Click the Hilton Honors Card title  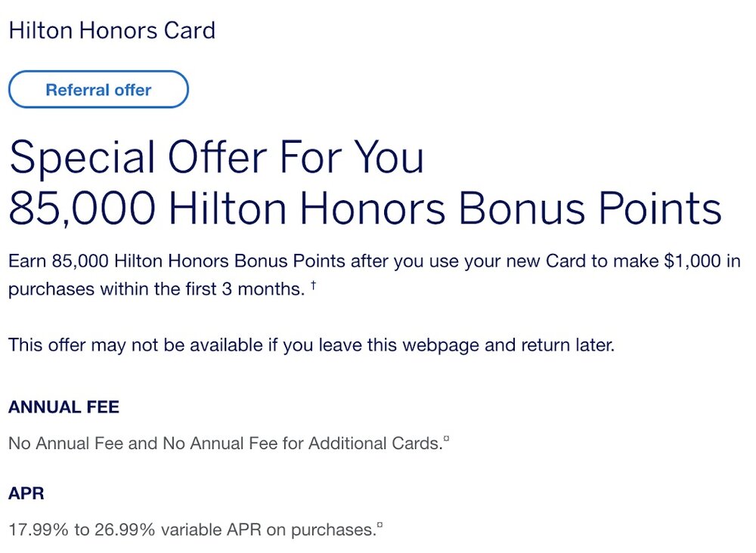pos(112,31)
